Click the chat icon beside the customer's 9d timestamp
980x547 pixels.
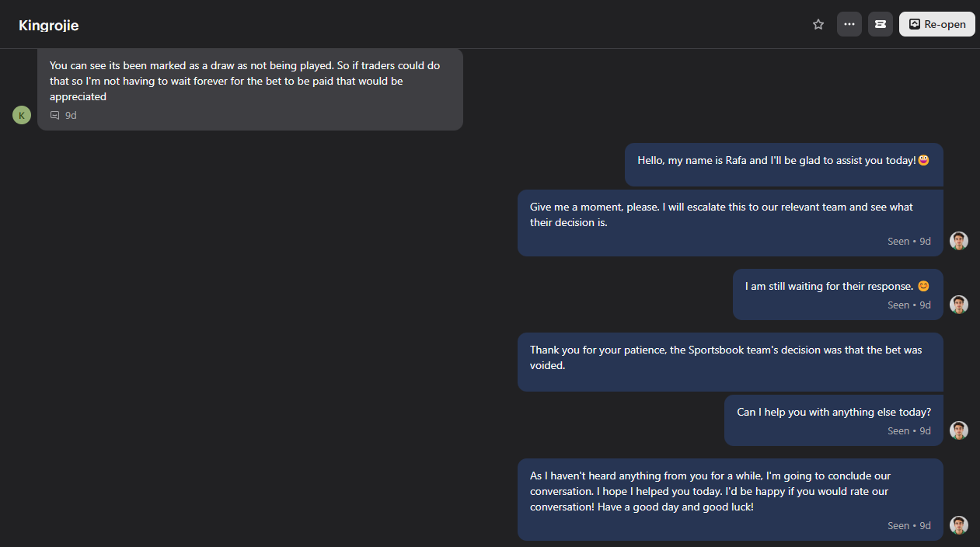tap(55, 115)
